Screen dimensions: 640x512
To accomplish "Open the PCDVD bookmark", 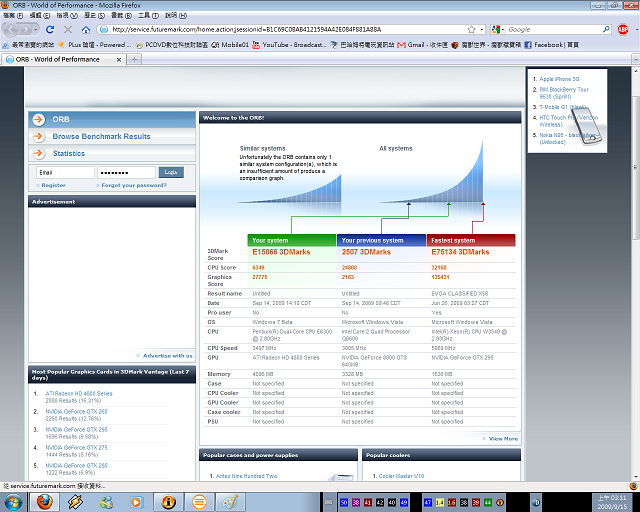I will click(171, 45).
